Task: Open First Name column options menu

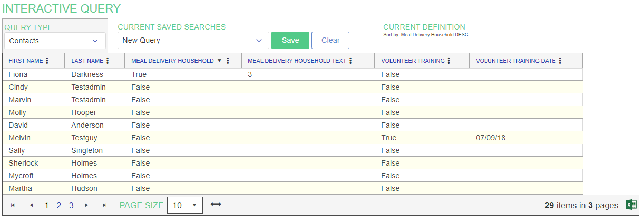Action: pos(47,61)
